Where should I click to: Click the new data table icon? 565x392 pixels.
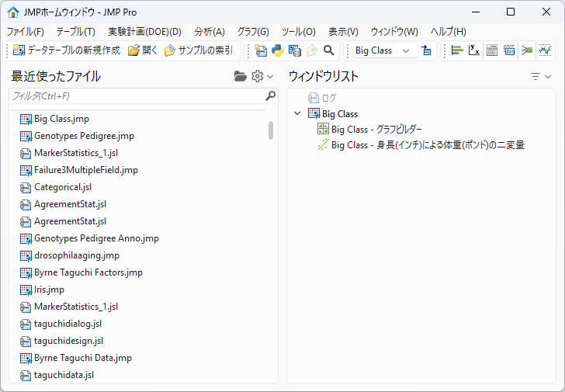pos(19,50)
